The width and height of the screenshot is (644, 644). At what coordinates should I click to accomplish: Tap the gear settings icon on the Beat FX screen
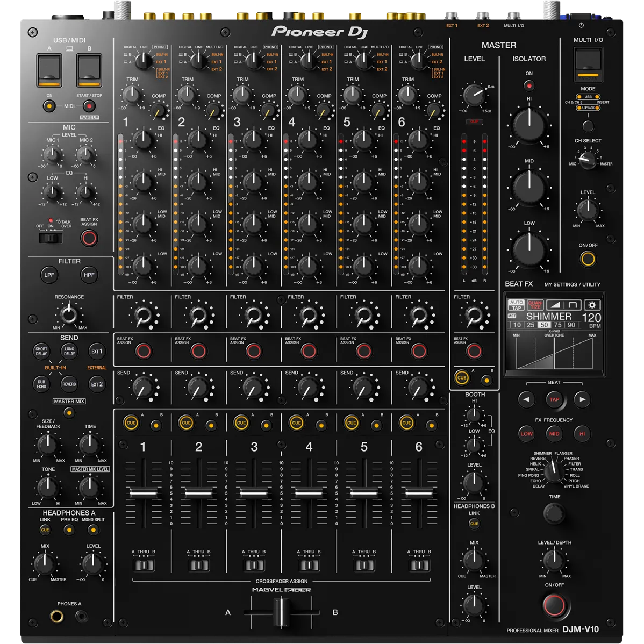click(x=592, y=305)
